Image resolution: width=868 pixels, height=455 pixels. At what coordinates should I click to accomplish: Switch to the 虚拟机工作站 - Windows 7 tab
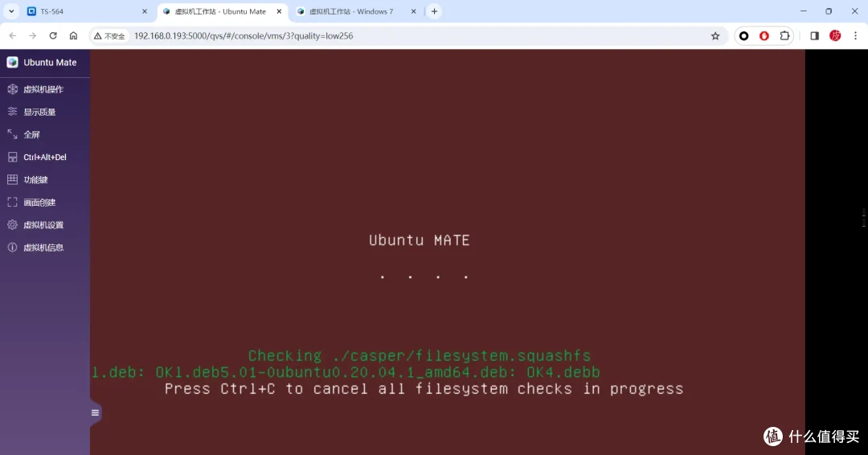point(355,11)
